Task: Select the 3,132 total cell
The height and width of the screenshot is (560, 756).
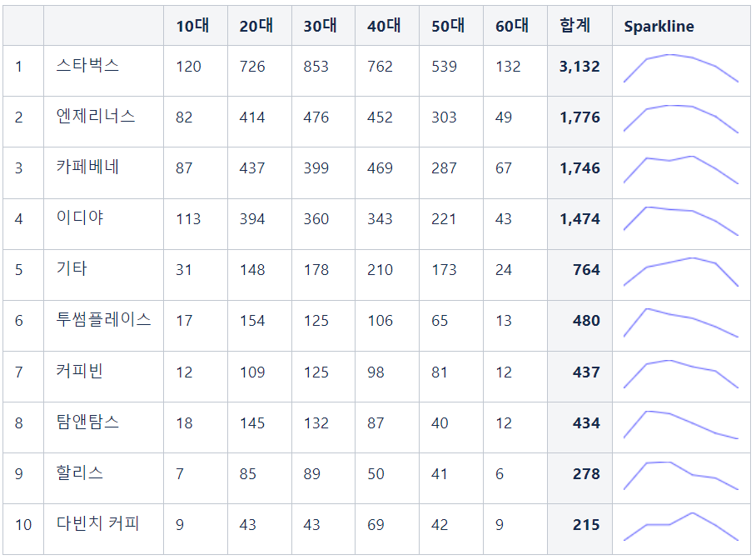Action: [x=579, y=66]
